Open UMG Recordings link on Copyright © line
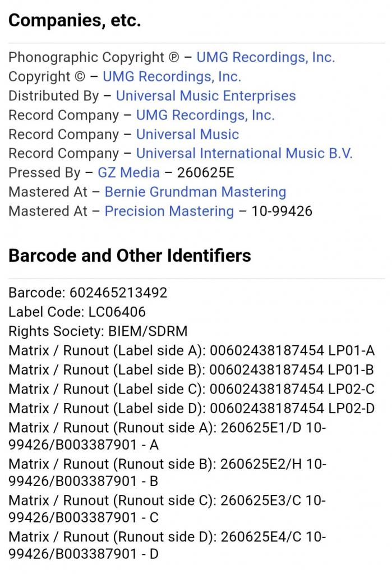The height and width of the screenshot is (574, 392). point(172,77)
